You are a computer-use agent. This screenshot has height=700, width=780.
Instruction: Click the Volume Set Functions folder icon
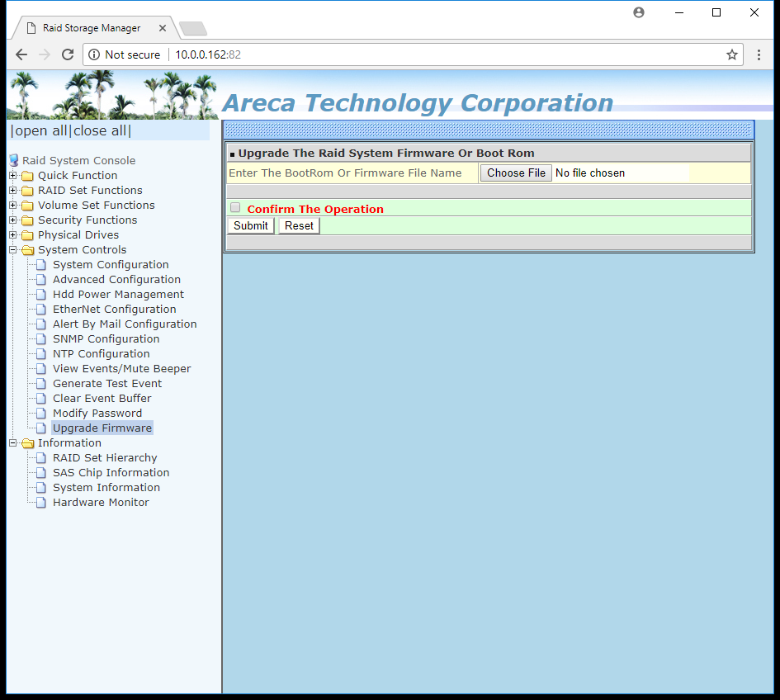(x=28, y=206)
